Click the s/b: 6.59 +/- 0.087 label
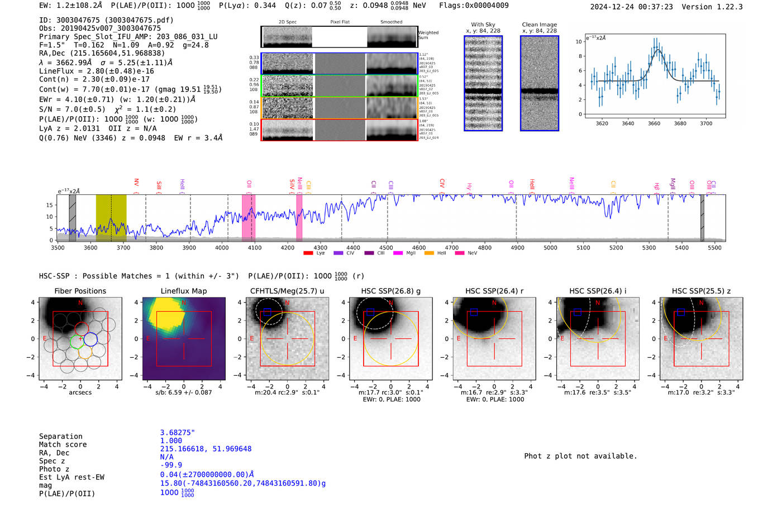 coord(184,392)
